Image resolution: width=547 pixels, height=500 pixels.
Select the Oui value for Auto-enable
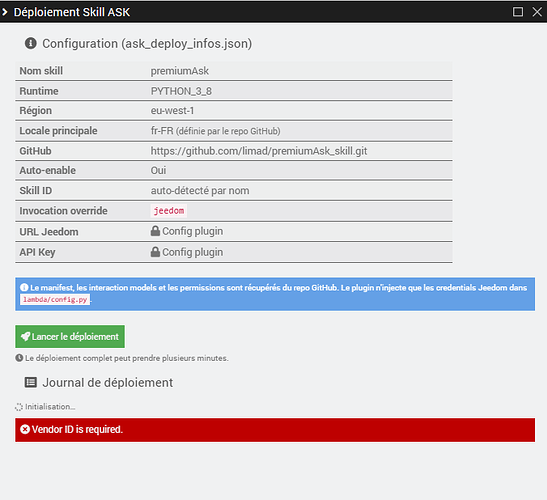[158, 170]
